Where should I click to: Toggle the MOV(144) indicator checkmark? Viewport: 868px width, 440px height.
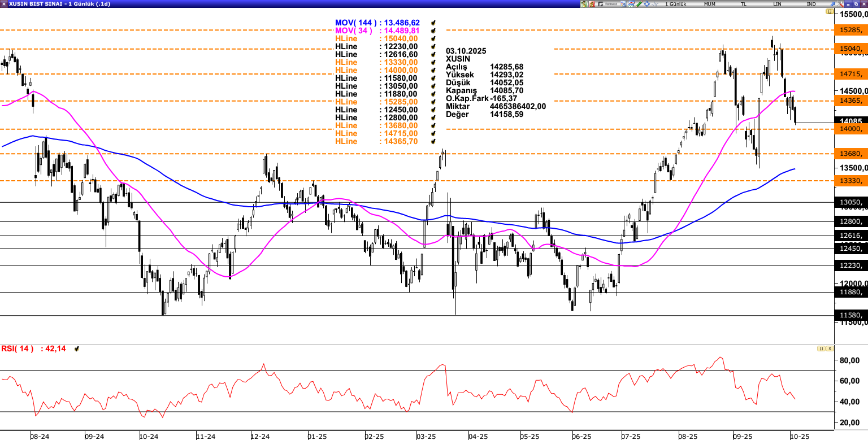coord(433,23)
